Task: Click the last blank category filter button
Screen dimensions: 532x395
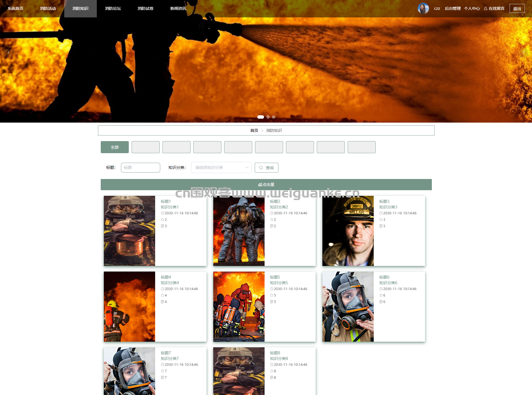Action: [x=362, y=147]
